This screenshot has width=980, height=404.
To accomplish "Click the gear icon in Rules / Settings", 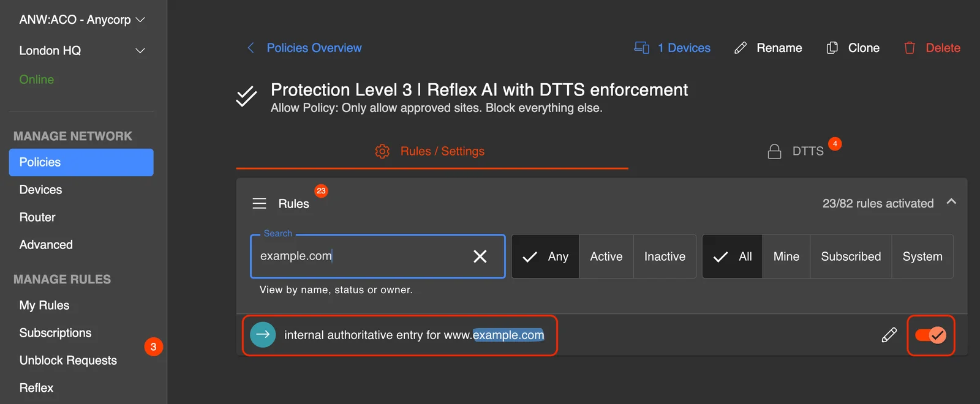I will [x=382, y=151].
